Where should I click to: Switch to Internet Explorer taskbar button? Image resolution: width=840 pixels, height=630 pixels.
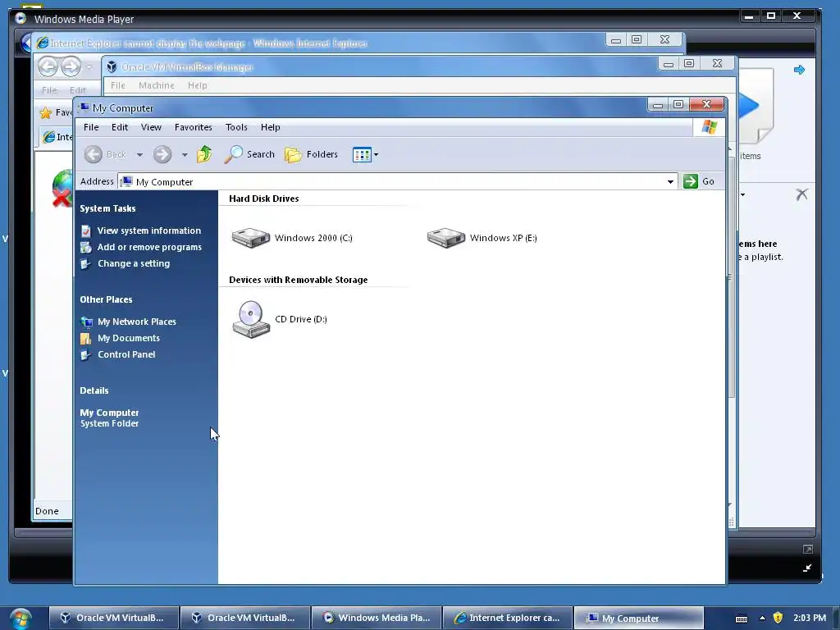coord(508,618)
